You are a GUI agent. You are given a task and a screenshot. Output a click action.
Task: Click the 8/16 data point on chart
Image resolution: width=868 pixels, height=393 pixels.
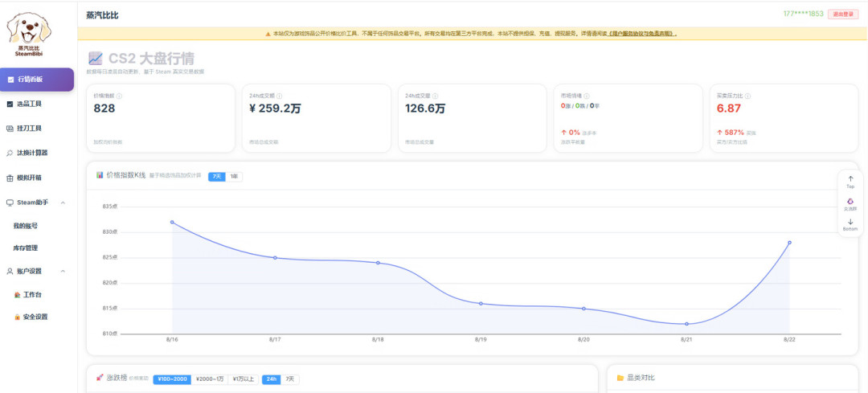click(172, 222)
